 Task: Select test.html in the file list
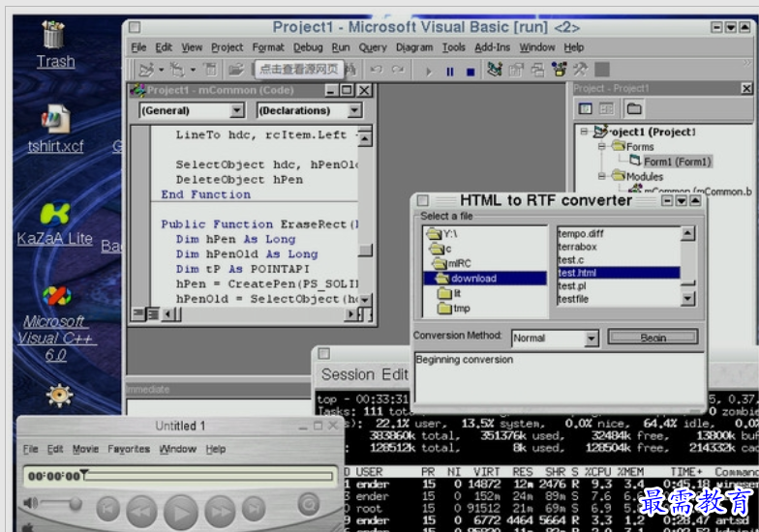coord(618,273)
